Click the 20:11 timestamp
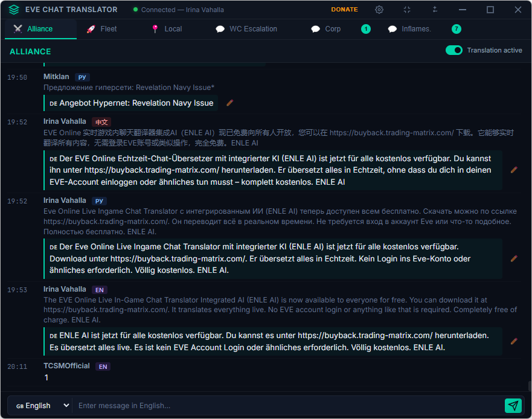 point(17,366)
